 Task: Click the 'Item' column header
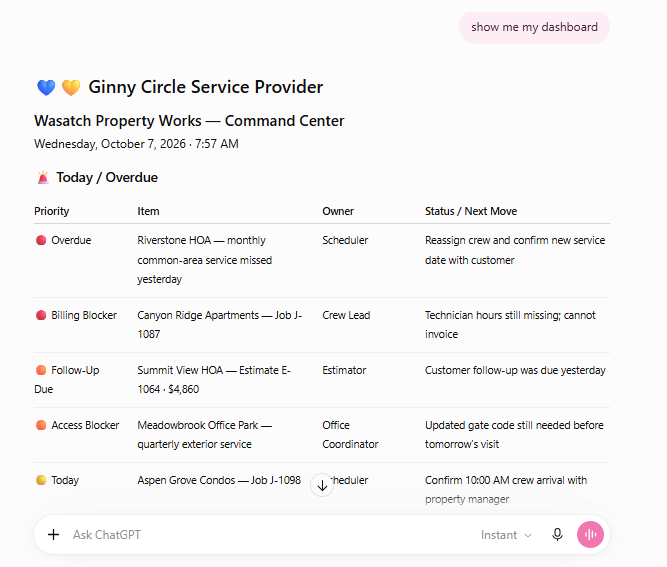pyautogui.click(x=148, y=211)
